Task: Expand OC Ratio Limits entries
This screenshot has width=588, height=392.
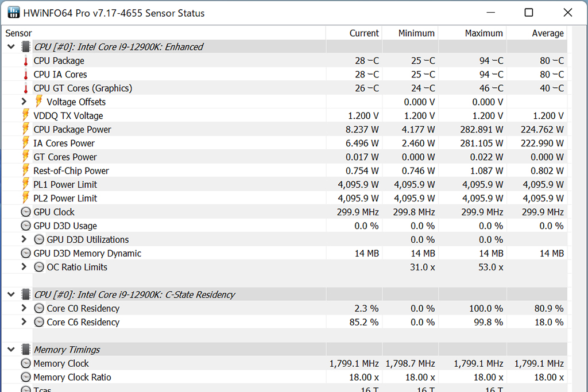Action: click(x=24, y=267)
